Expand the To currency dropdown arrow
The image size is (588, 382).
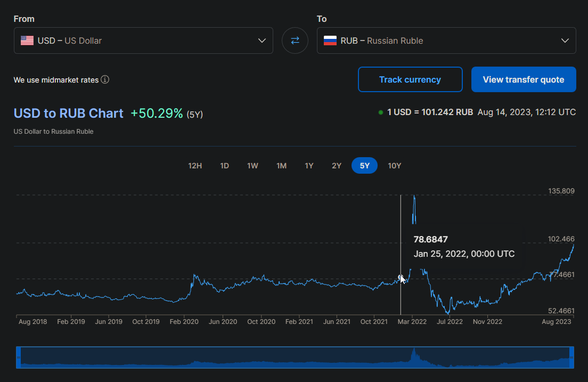pyautogui.click(x=565, y=40)
